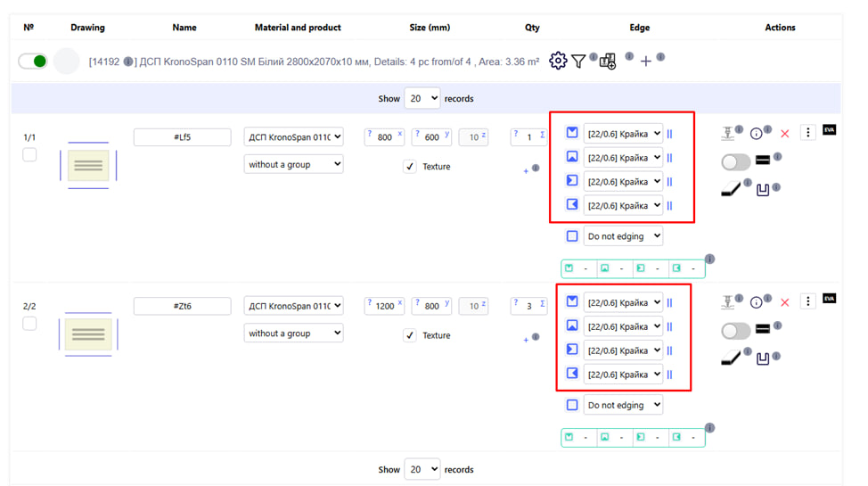The height and width of the screenshot is (486, 868).
Task: Click the width field showing 1200
Action: (x=385, y=306)
